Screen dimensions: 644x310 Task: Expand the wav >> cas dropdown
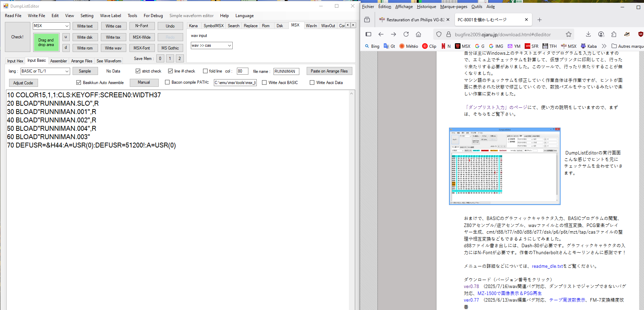pyautogui.click(x=229, y=46)
